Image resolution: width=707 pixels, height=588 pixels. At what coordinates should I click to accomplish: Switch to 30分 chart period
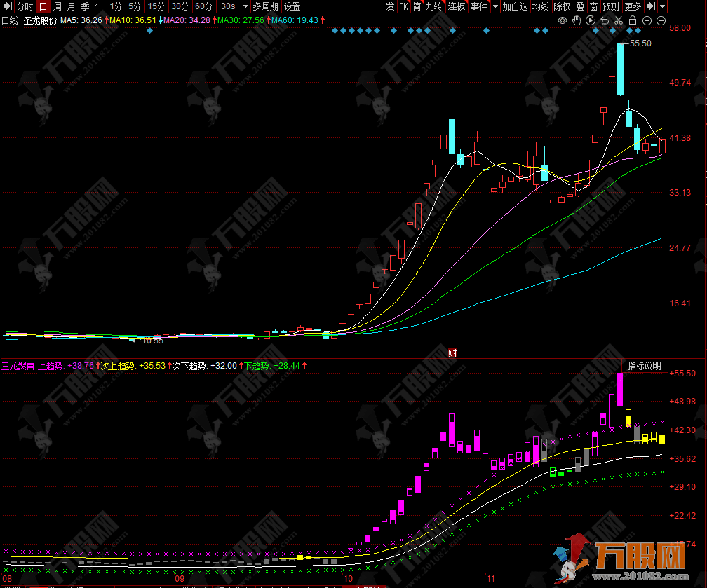[x=180, y=6]
